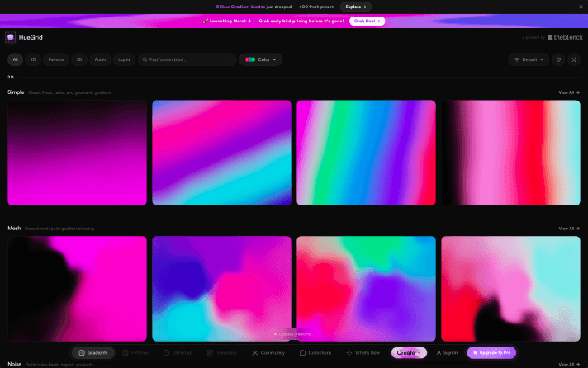The height and width of the screenshot is (368, 588).
Task: Click the Explore button in top banner
Action: 356,7
